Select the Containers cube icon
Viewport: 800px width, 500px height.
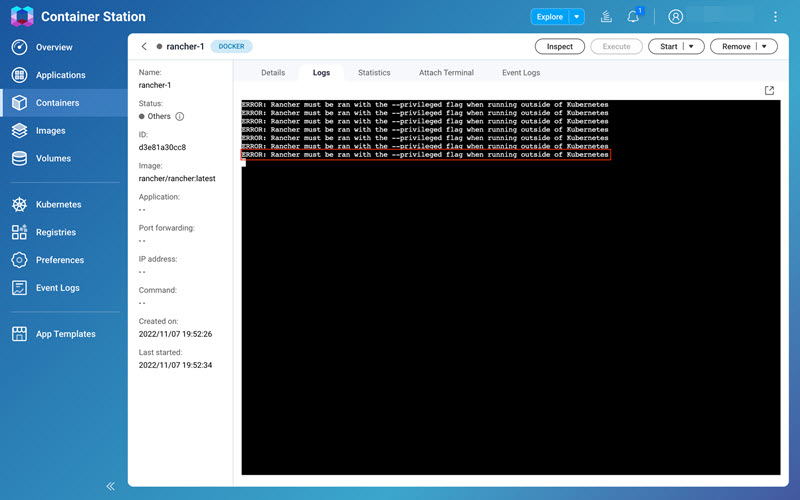click(x=19, y=103)
